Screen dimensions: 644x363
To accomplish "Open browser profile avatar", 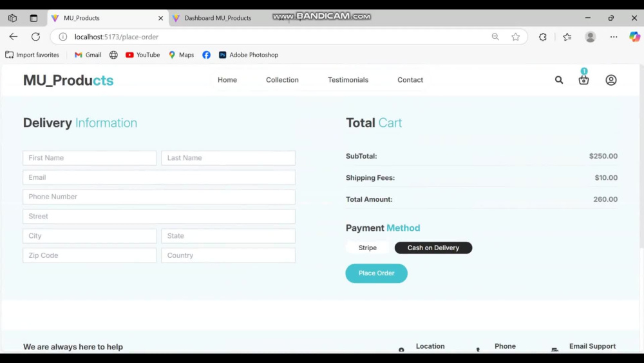I will point(590,37).
